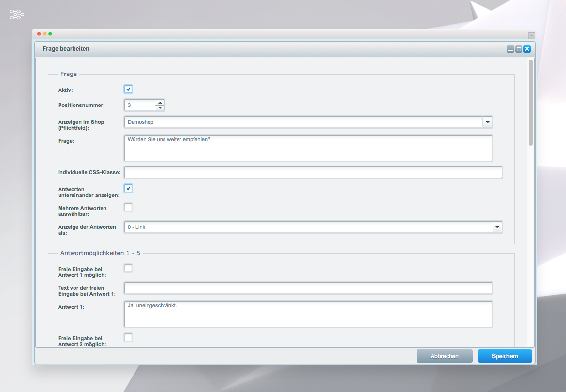
Task: Minimize the Frage bearbeiten window
Action: coord(510,49)
